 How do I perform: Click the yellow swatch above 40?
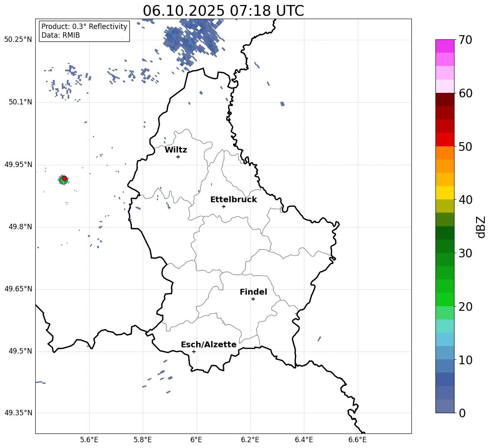point(445,193)
